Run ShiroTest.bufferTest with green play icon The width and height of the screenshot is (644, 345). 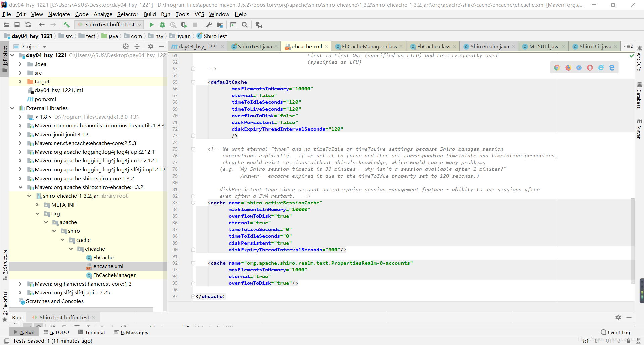click(151, 25)
